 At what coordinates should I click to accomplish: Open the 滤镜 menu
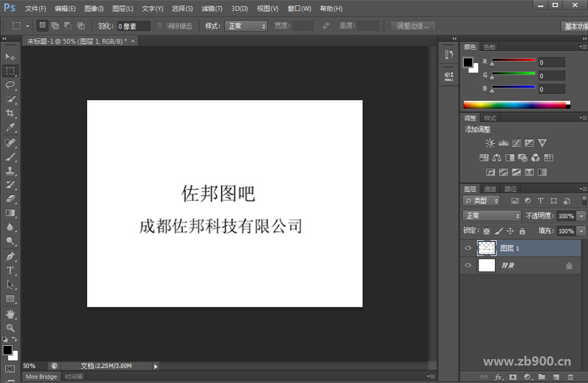[212, 8]
